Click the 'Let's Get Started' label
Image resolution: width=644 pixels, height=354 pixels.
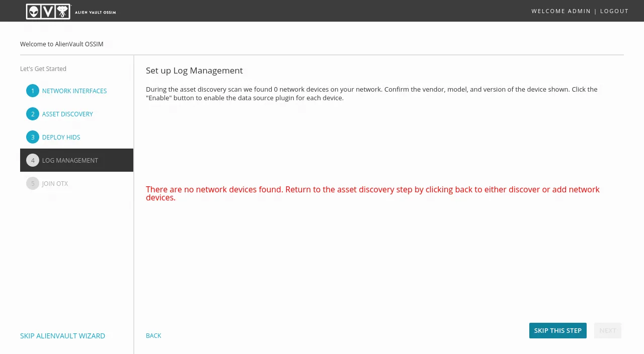click(43, 69)
